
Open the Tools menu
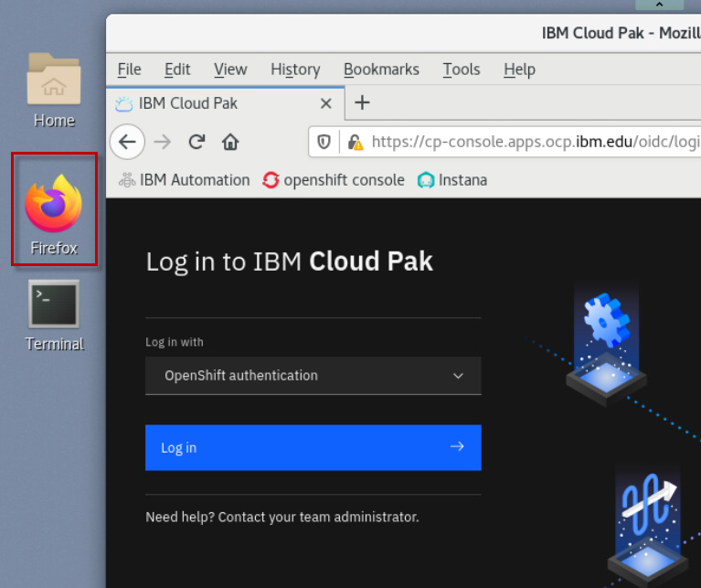461,69
